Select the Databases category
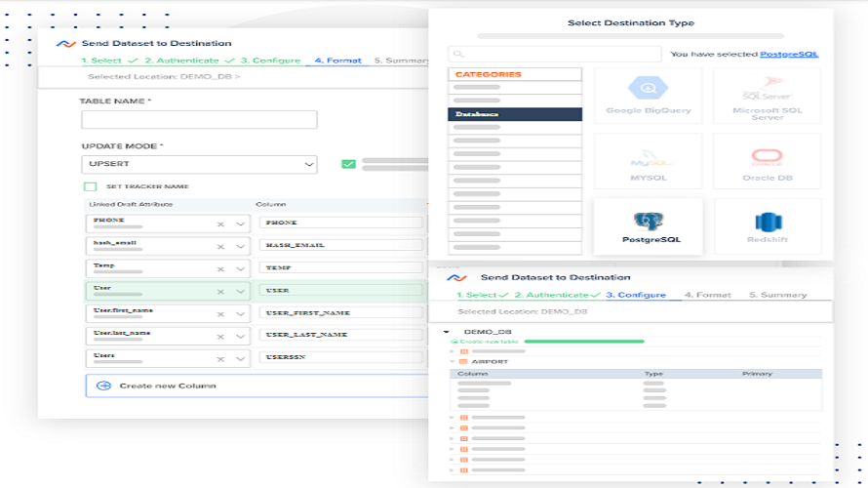 [515, 114]
